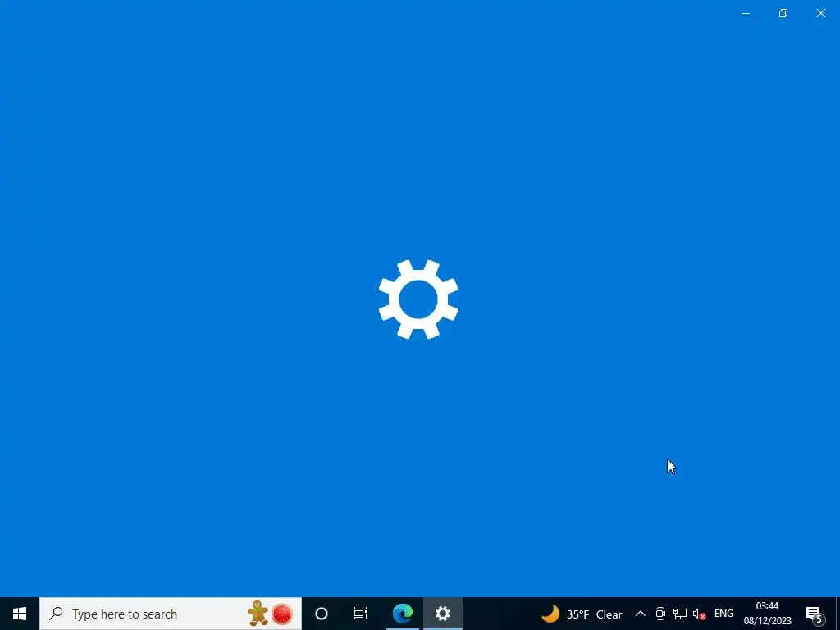Close the Settings window
840x630 pixels.
click(x=820, y=13)
